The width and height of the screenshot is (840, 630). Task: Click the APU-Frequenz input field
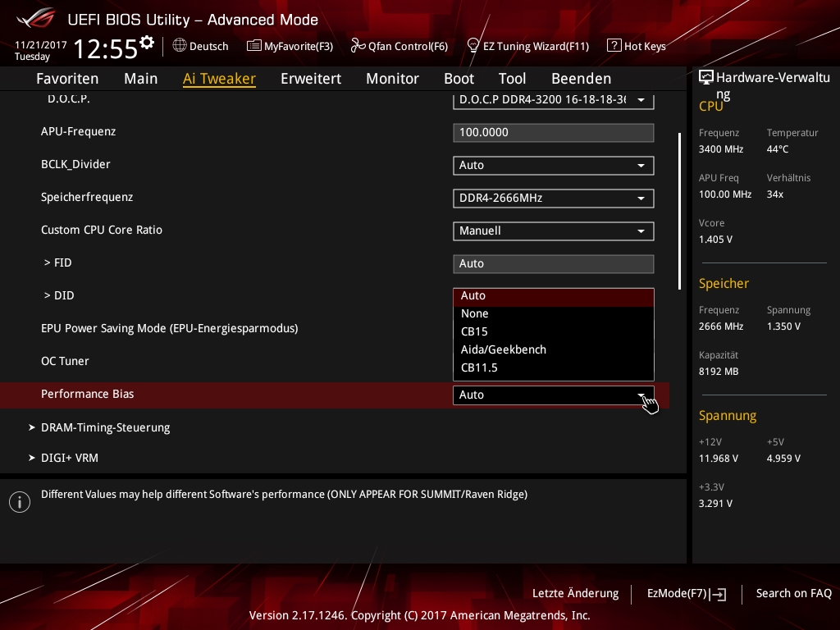[554, 133]
